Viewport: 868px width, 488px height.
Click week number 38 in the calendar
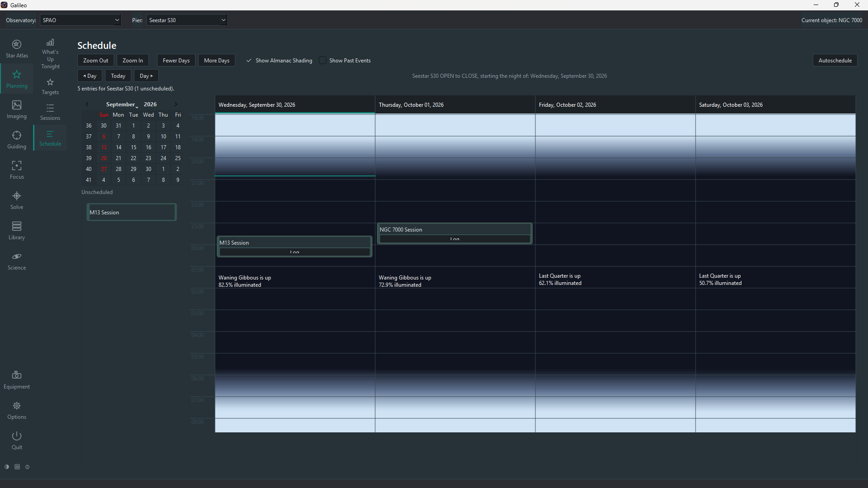[89, 147]
